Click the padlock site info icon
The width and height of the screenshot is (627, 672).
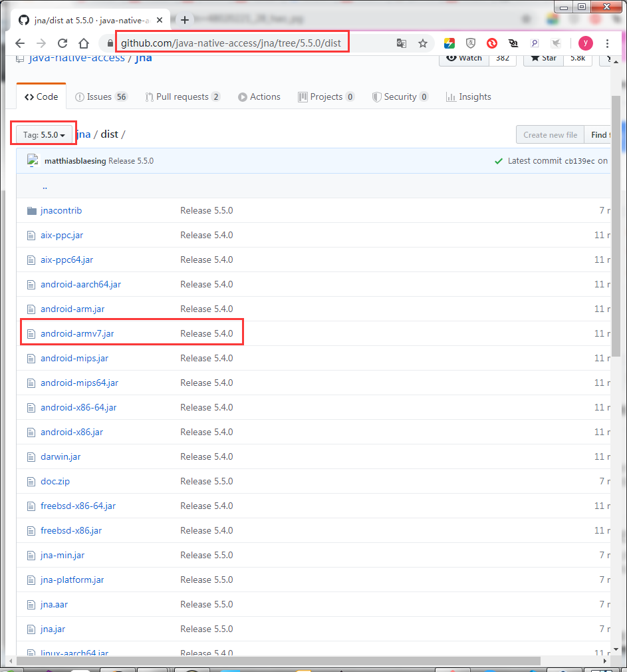pos(110,43)
